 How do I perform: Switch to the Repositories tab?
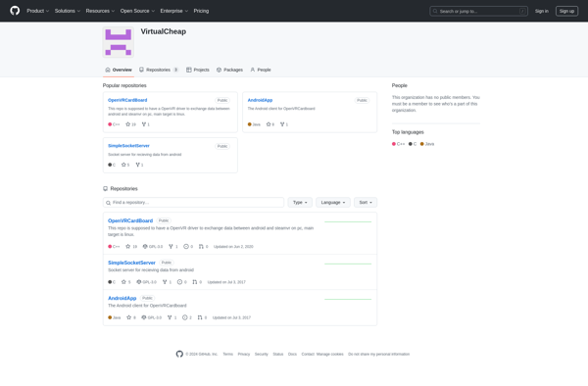click(x=159, y=70)
